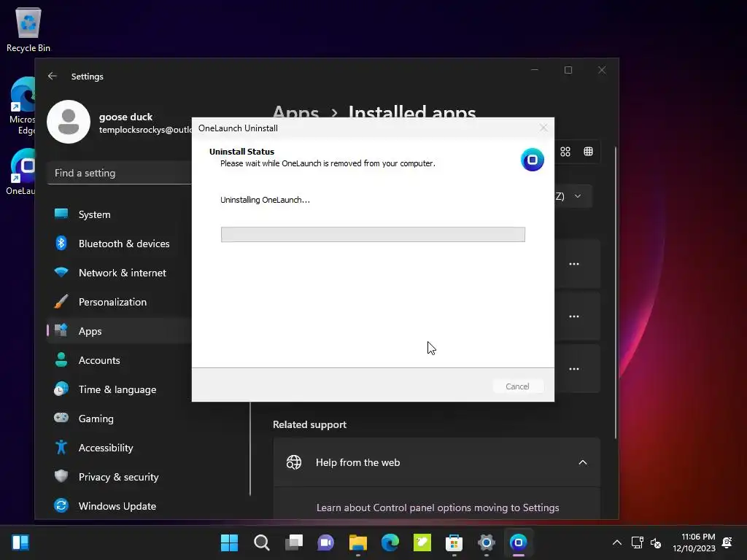The width and height of the screenshot is (747, 560).
Task: Open taskbar Search
Action: 262,542
